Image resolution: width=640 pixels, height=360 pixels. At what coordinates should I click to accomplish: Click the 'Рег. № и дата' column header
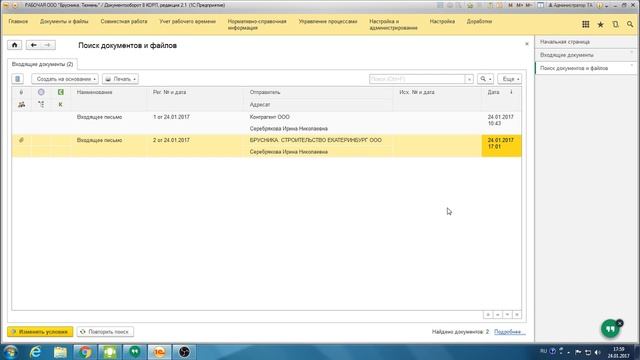coord(169,92)
